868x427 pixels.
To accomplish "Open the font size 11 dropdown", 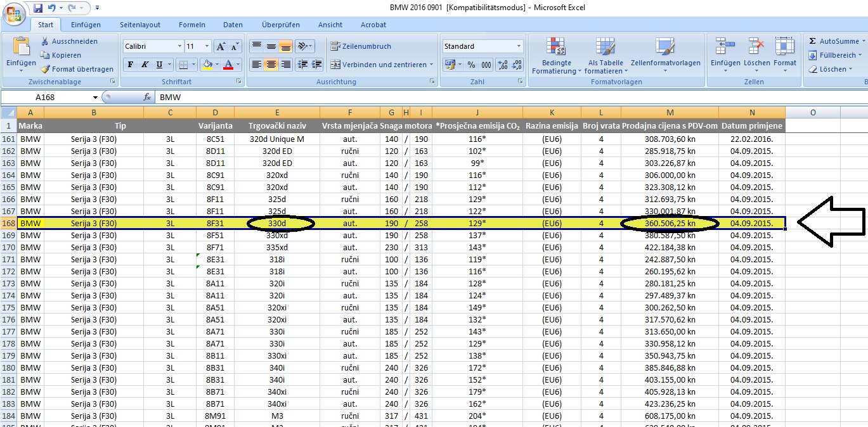I will [x=207, y=46].
